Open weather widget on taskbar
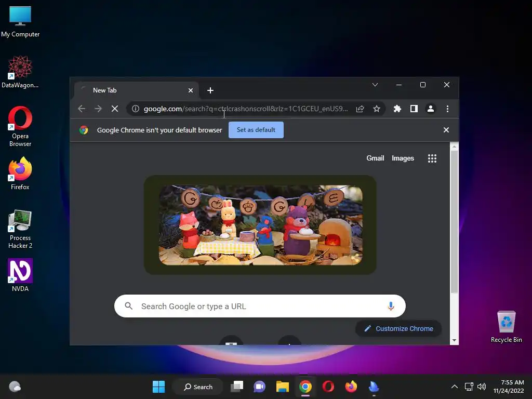The width and height of the screenshot is (532, 399). tap(15, 387)
